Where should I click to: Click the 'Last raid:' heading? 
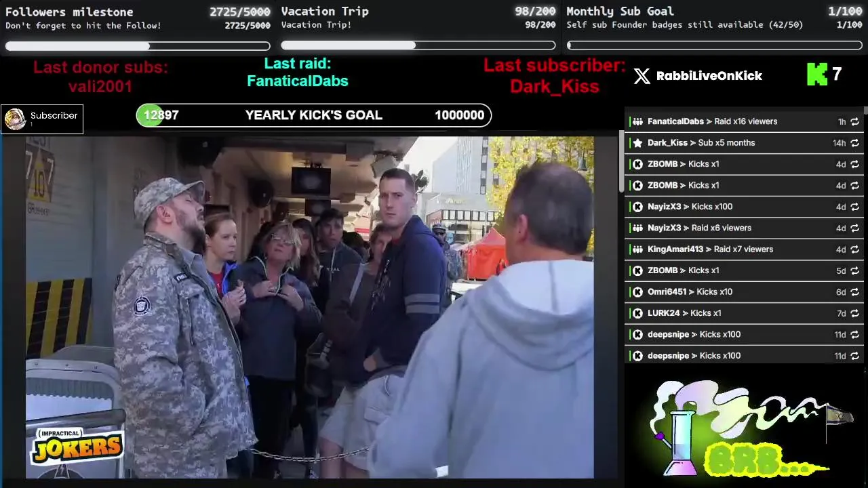pyautogui.click(x=298, y=64)
